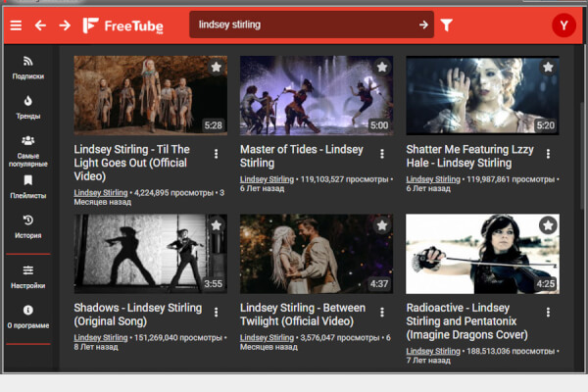
Task: Open Подписки subscriptions in sidebar
Action: point(28,68)
